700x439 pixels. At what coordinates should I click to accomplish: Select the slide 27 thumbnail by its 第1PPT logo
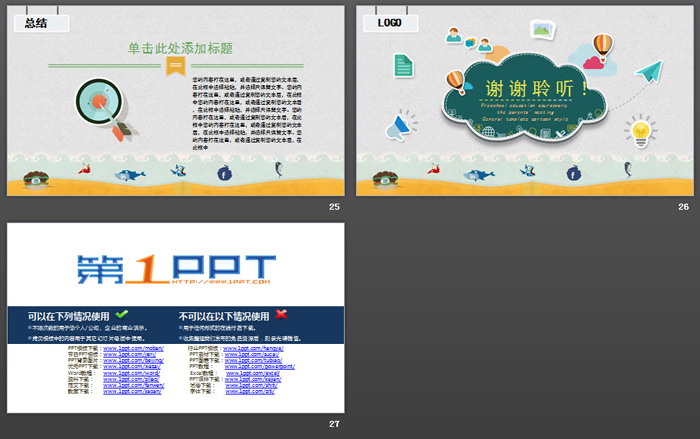[176, 266]
